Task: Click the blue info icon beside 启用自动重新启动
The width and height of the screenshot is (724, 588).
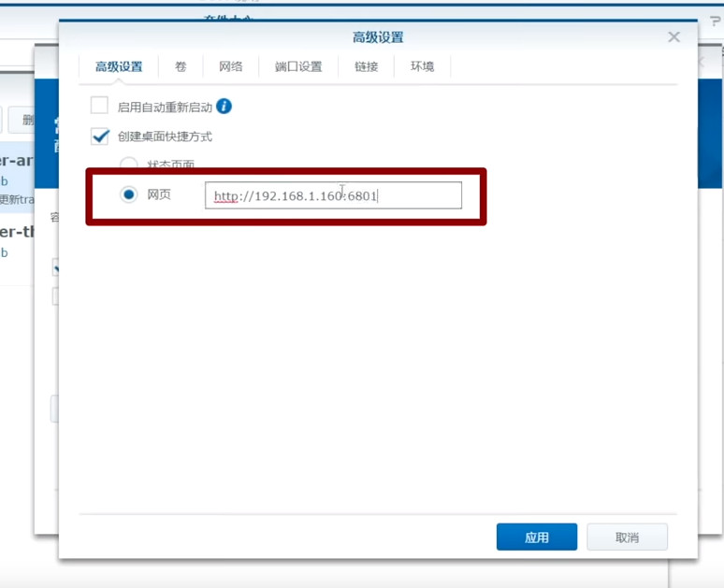Action: [224, 107]
